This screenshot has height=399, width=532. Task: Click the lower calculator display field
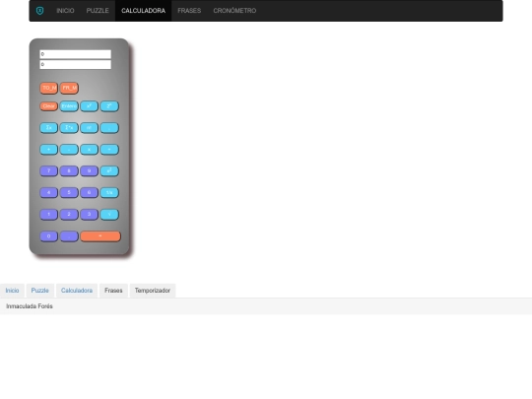(75, 64)
